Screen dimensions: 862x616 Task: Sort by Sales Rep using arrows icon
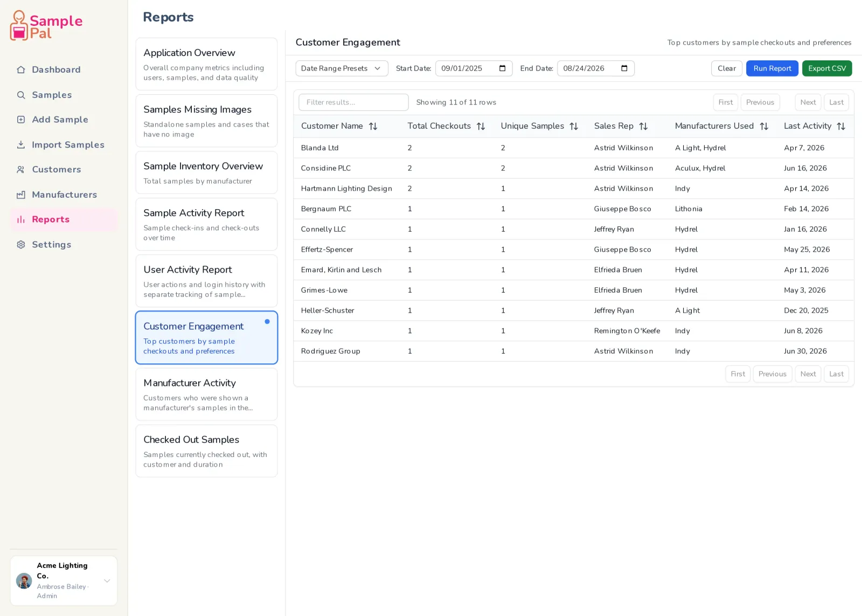[x=643, y=126]
